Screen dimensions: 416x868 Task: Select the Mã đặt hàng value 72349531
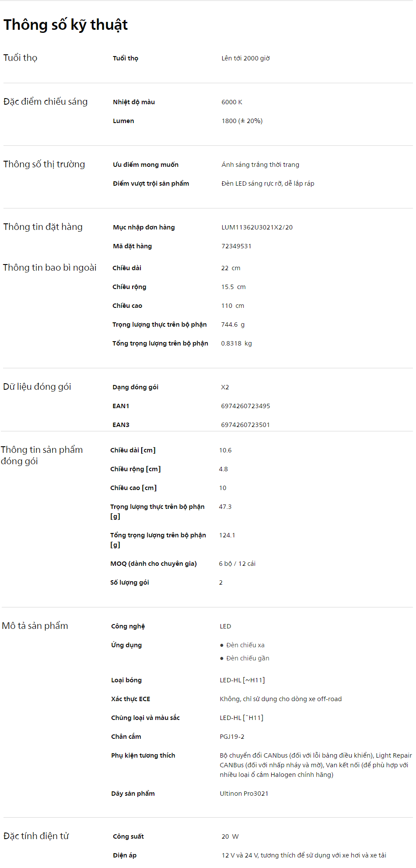[236, 246]
